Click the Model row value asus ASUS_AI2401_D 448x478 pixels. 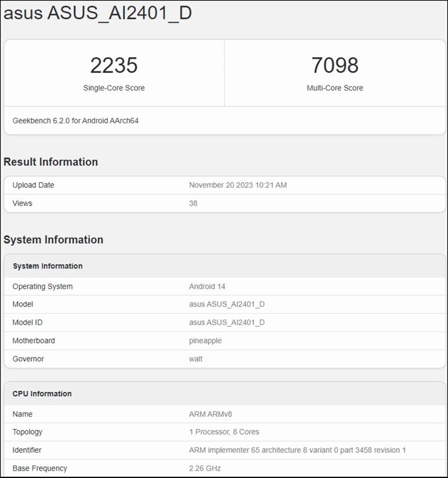(x=227, y=304)
